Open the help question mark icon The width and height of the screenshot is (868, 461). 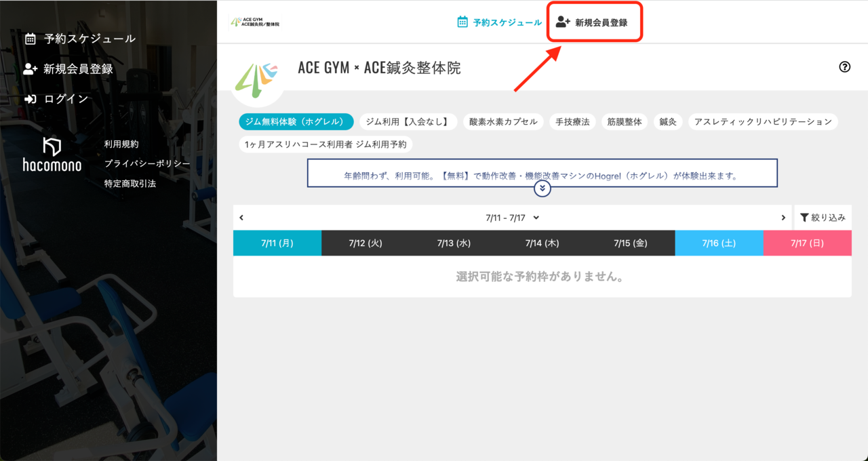844,66
